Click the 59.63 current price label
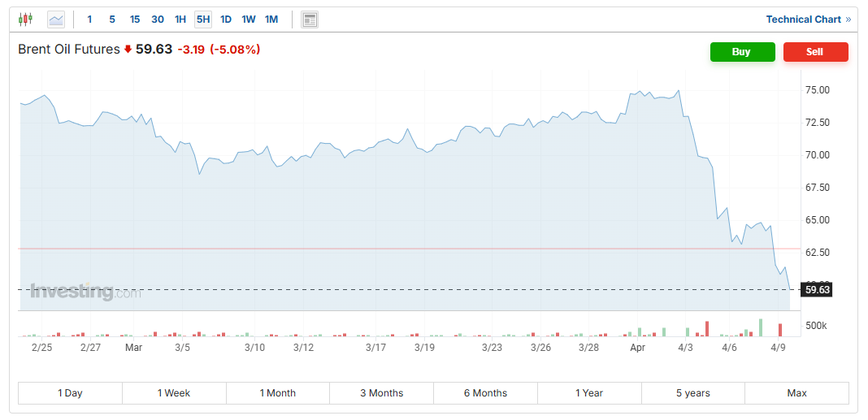 coord(817,289)
